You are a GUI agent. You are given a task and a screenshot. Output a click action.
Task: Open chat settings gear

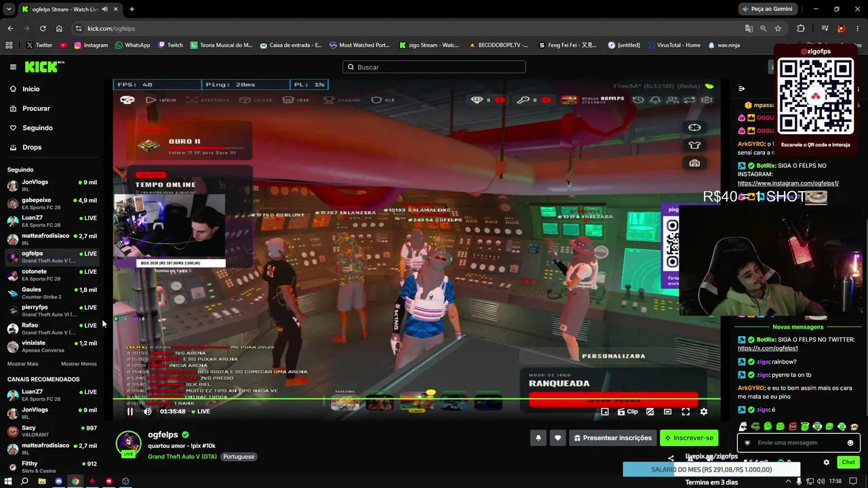tap(826, 462)
